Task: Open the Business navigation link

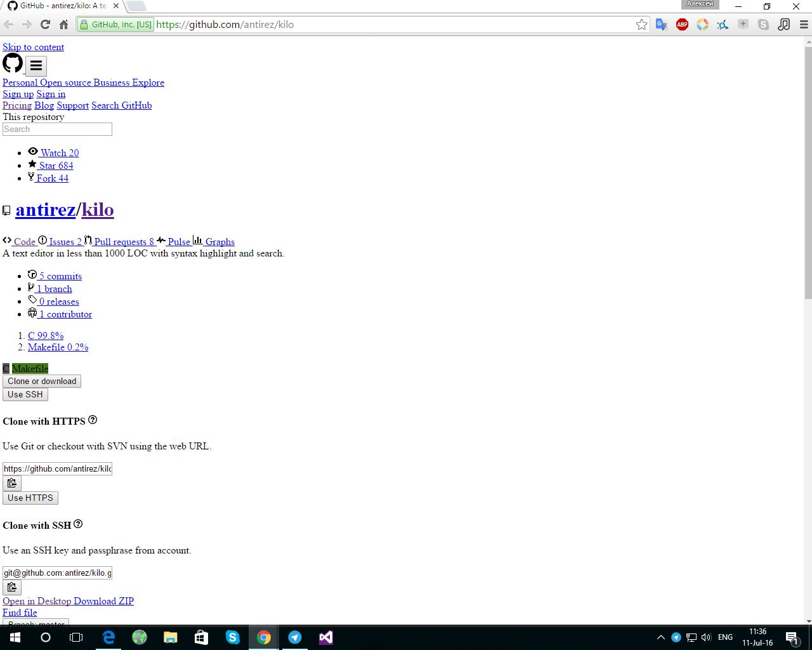Action: pos(111,83)
